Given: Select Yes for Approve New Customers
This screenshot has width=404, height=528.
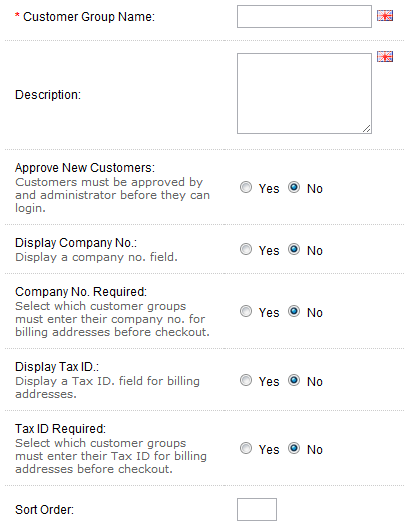Looking at the screenshot, I should tap(246, 187).
